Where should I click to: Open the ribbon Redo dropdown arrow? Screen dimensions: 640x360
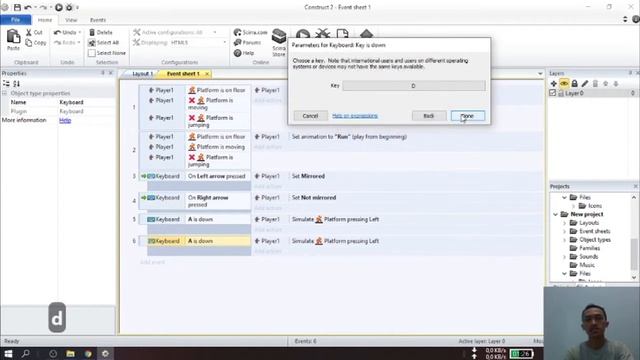point(79,42)
